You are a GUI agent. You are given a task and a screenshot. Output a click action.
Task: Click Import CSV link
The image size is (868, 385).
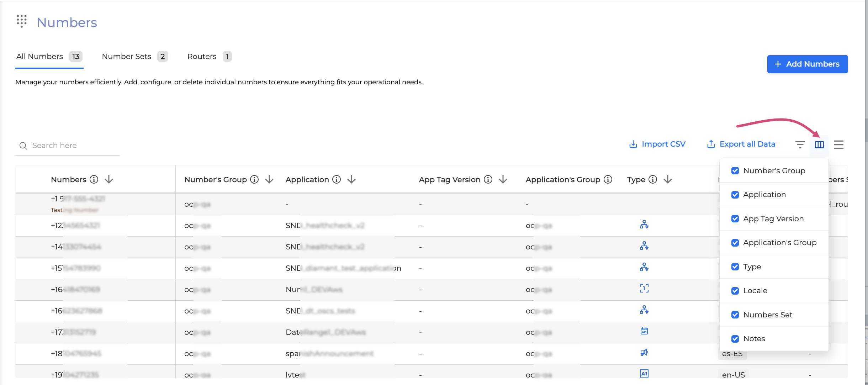[657, 144]
